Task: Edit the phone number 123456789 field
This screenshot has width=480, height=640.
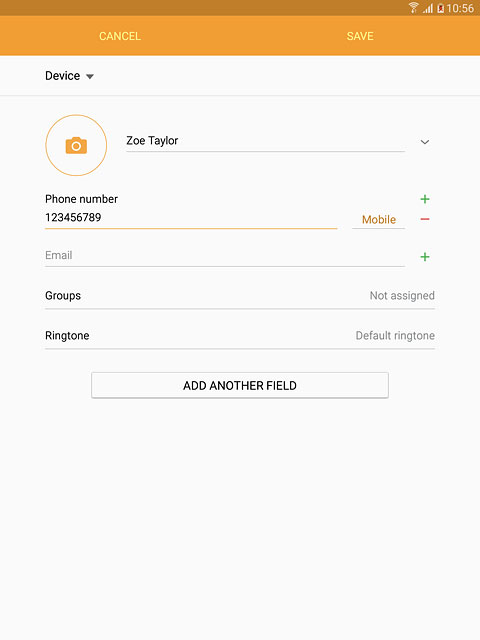Action: tap(191, 218)
